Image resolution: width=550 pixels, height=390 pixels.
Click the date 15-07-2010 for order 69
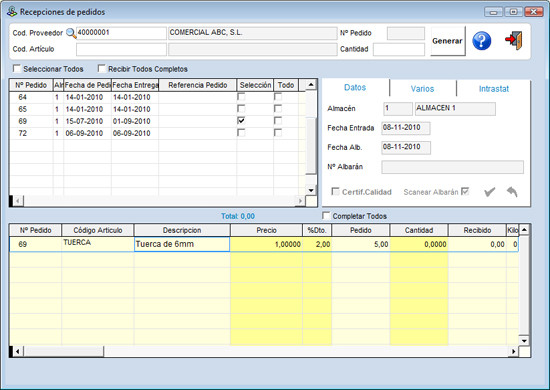84,121
